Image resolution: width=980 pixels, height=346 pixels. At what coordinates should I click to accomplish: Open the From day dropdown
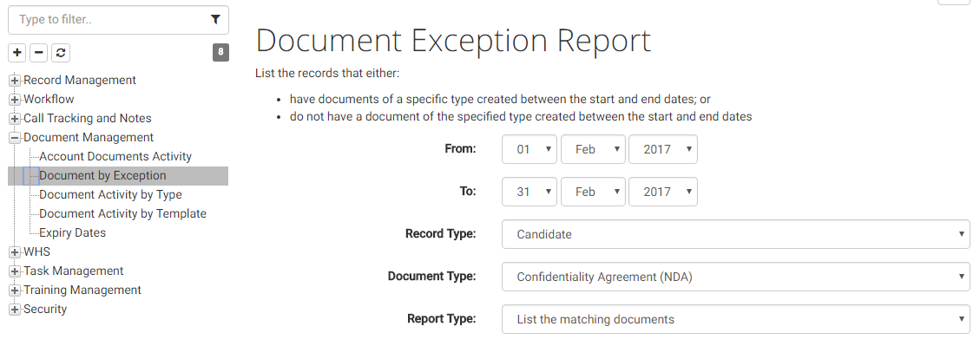point(529,149)
